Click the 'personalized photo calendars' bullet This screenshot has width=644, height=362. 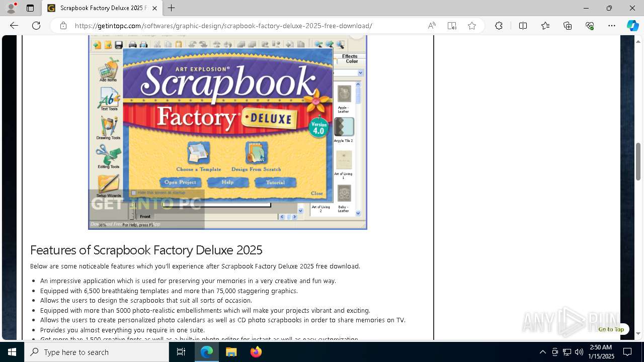[223, 320]
